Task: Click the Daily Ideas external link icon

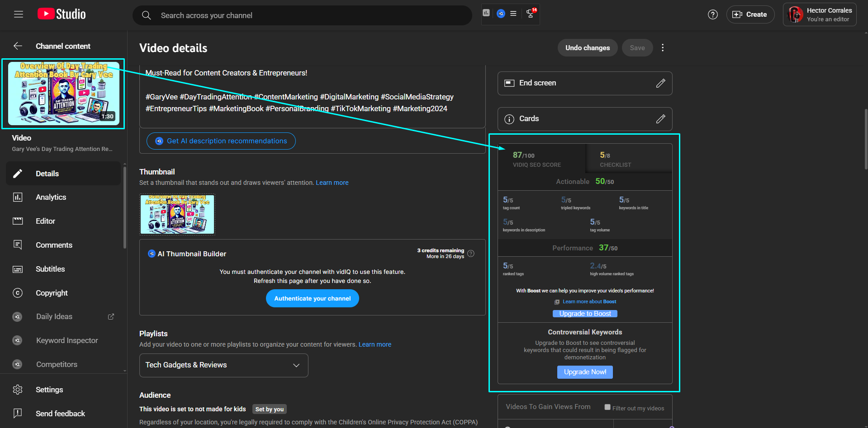Action: tap(111, 317)
